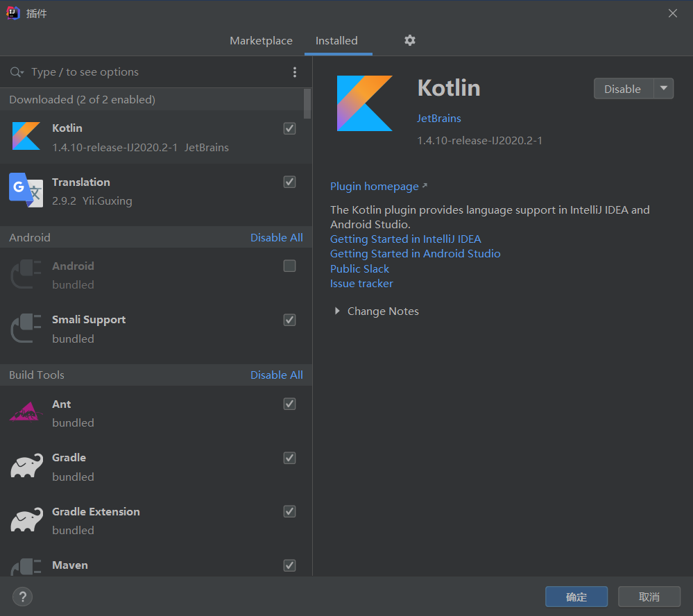This screenshot has height=616, width=693.
Task: Select the Kotlin plugin row name
Action: [67, 128]
